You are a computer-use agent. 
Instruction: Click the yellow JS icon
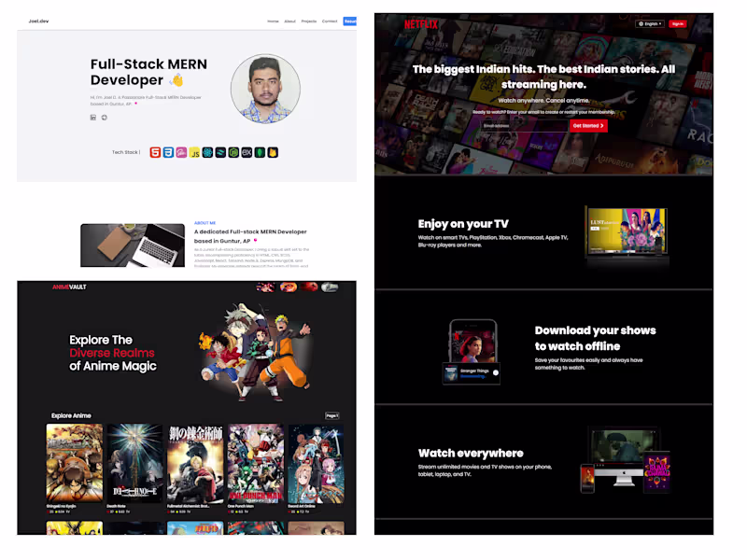coord(194,152)
